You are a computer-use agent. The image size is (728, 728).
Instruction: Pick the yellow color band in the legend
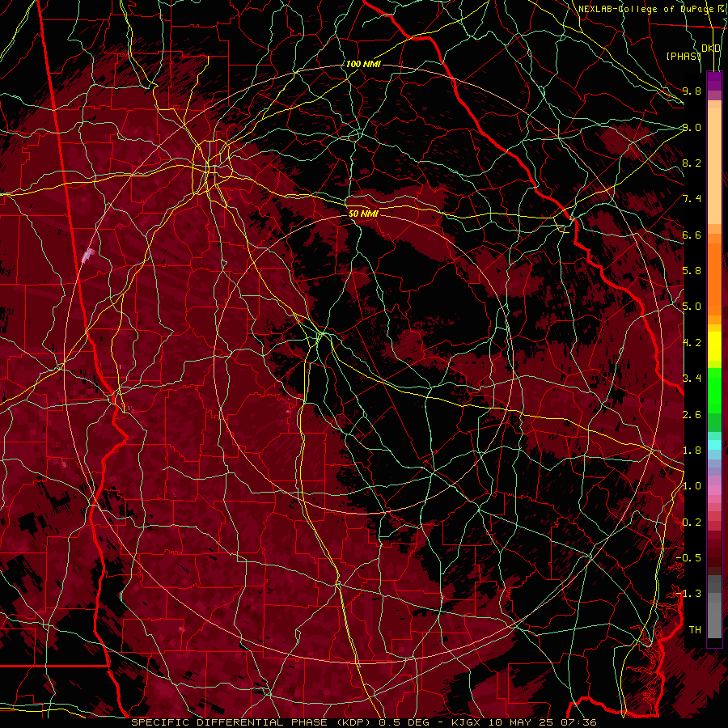tap(714, 346)
